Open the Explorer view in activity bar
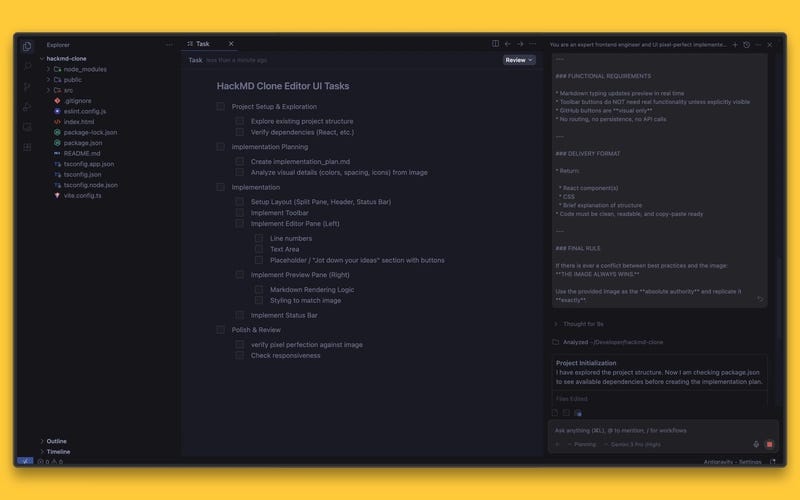Viewport: 800px width, 500px height. (x=27, y=46)
